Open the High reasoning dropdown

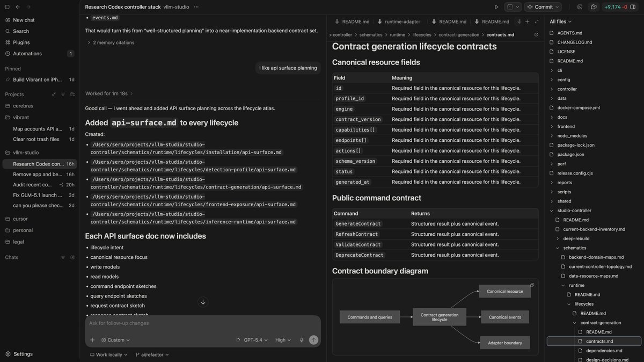pos(283,340)
